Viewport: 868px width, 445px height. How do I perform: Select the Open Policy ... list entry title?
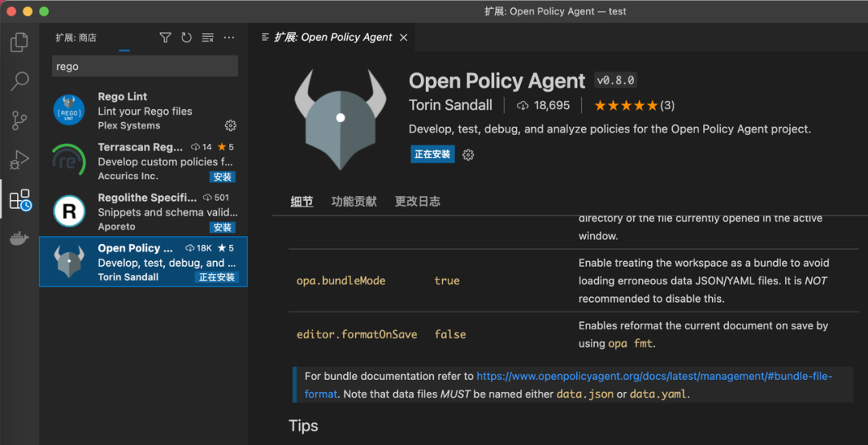[x=135, y=248]
